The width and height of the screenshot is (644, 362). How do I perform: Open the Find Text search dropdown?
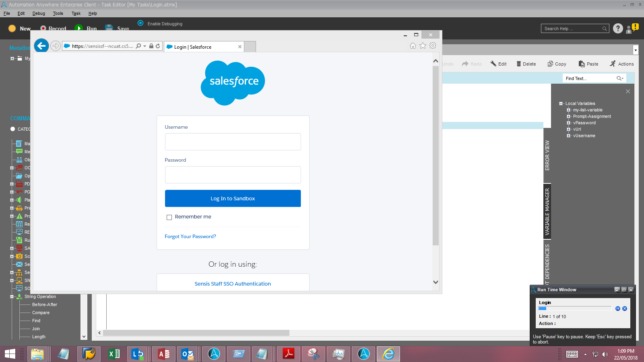point(620,78)
